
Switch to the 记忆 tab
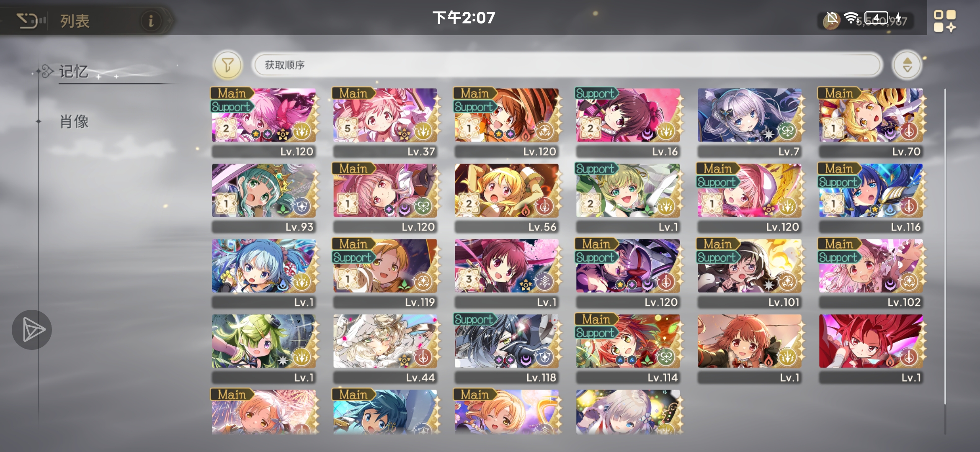[x=73, y=71]
